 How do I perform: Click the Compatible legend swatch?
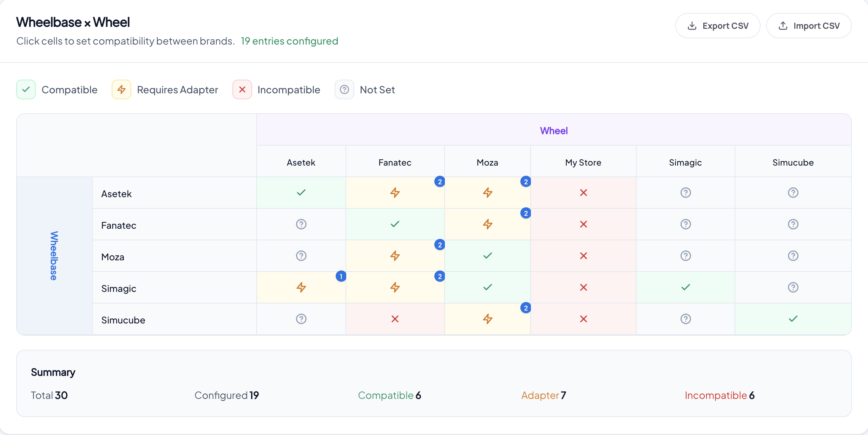click(26, 89)
